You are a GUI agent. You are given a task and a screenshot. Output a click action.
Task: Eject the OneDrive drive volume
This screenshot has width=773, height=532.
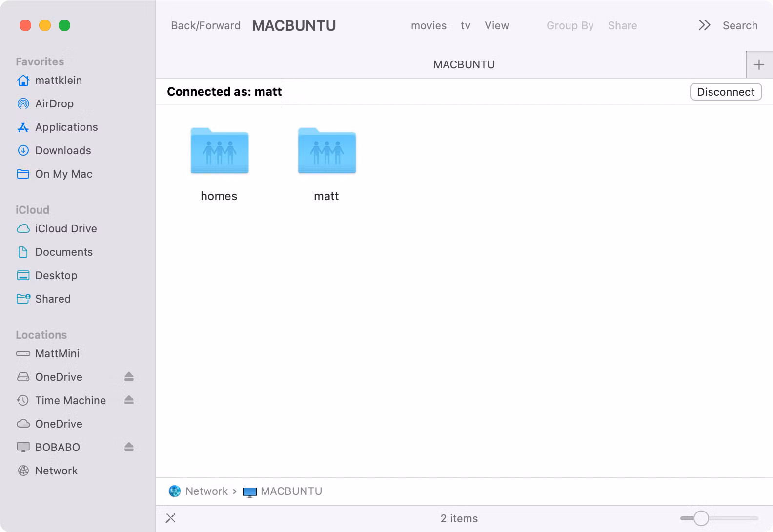[129, 376]
